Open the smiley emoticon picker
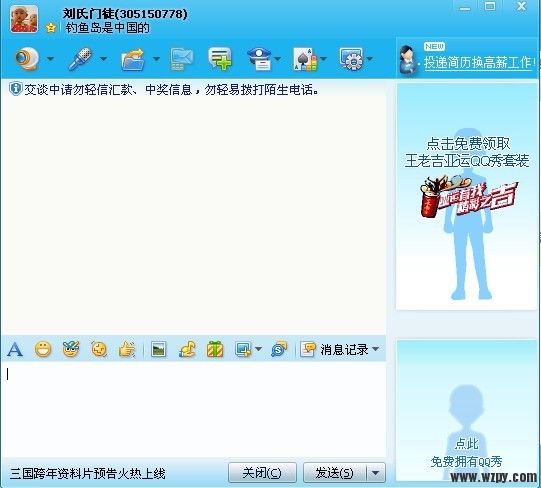The height and width of the screenshot is (488, 541). [43, 349]
